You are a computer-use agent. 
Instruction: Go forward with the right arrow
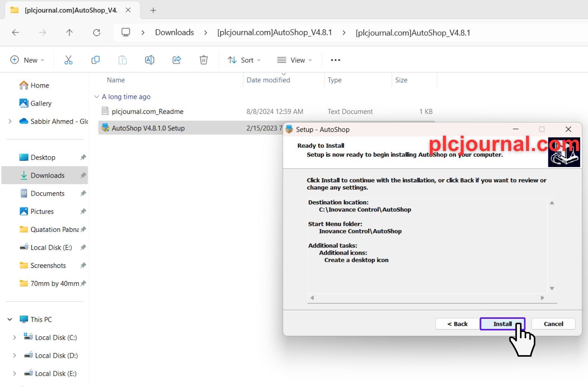(x=43, y=33)
